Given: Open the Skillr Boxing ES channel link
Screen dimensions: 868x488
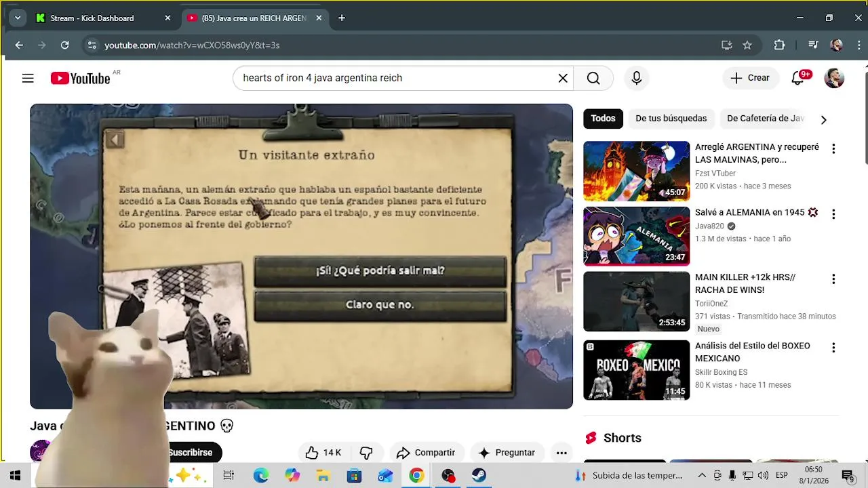Looking at the screenshot, I should point(721,372).
